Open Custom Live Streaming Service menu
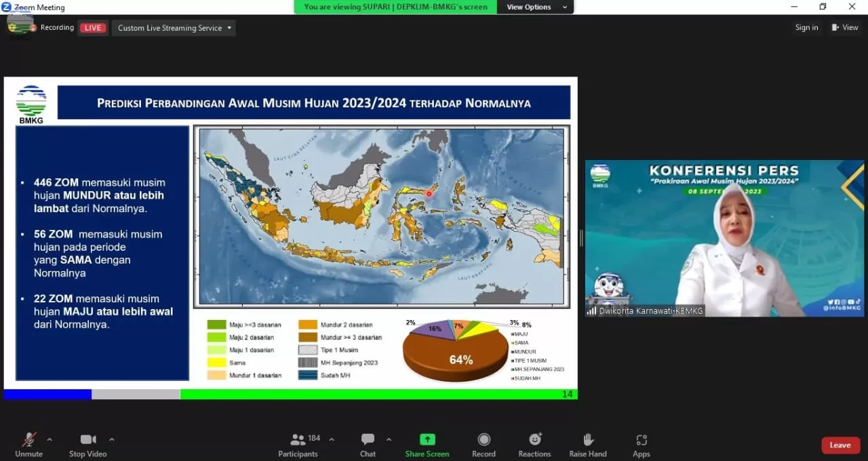This screenshot has width=868, height=461. 174,28
